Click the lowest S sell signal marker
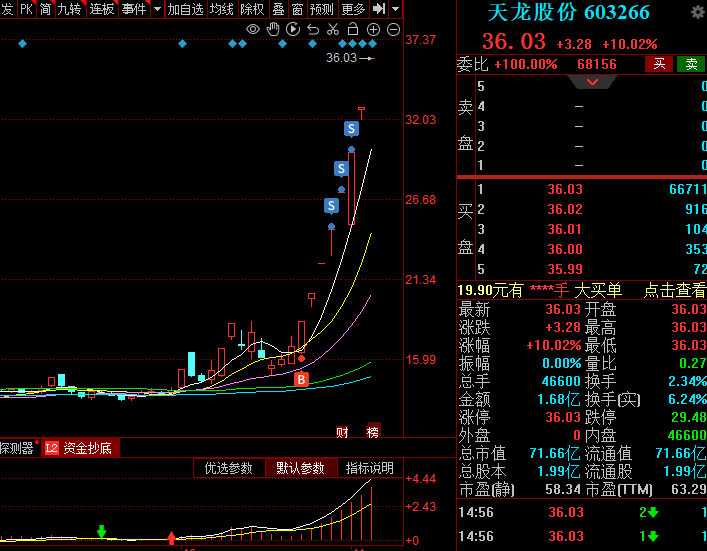707x551 pixels. click(x=331, y=206)
